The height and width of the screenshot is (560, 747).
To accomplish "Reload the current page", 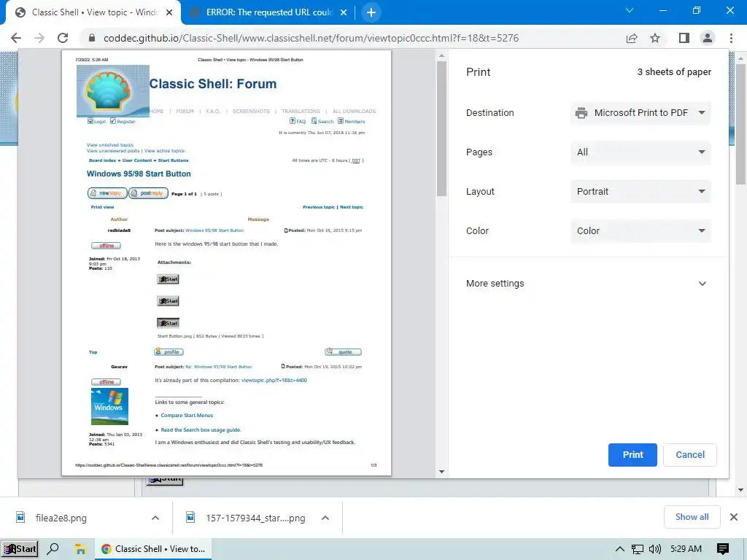I will coord(63,38).
